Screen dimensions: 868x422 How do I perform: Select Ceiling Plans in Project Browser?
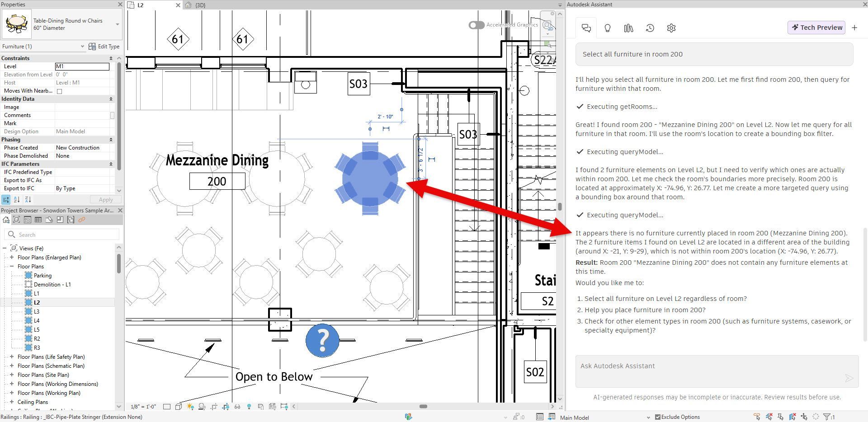click(33, 402)
